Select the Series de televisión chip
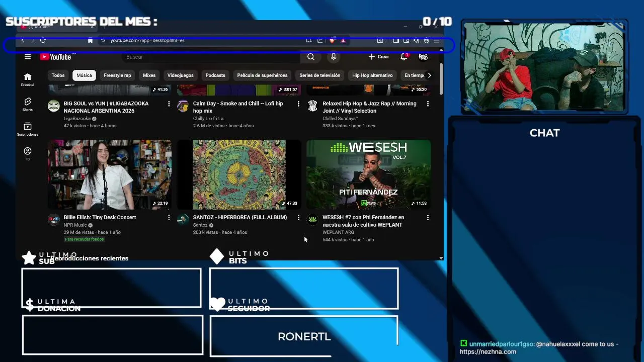This screenshot has width=644, height=362. (319, 75)
